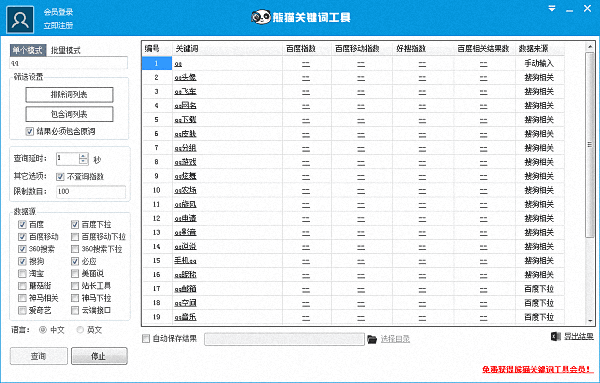Click the table scrollbar up arrow
Viewport: 600px width, 383px height.
tap(590, 47)
